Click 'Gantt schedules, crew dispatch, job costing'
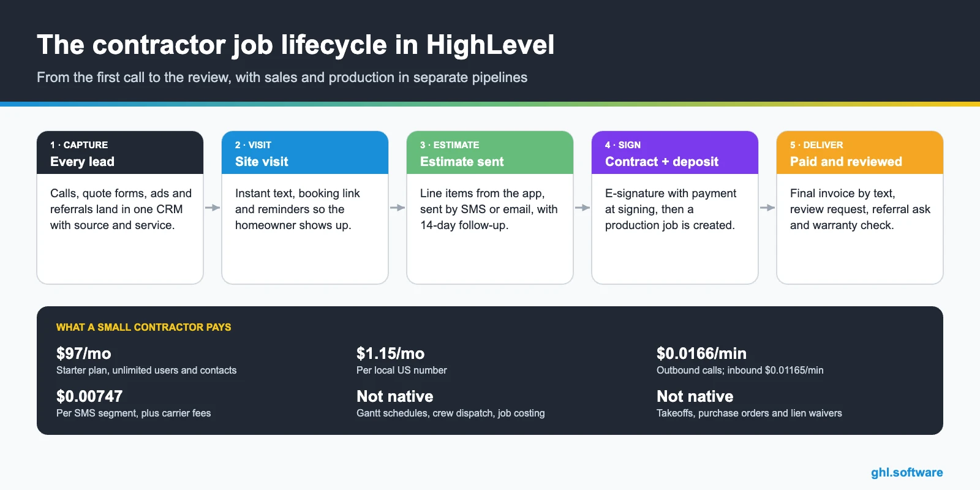This screenshot has height=490, width=980. [x=451, y=413]
